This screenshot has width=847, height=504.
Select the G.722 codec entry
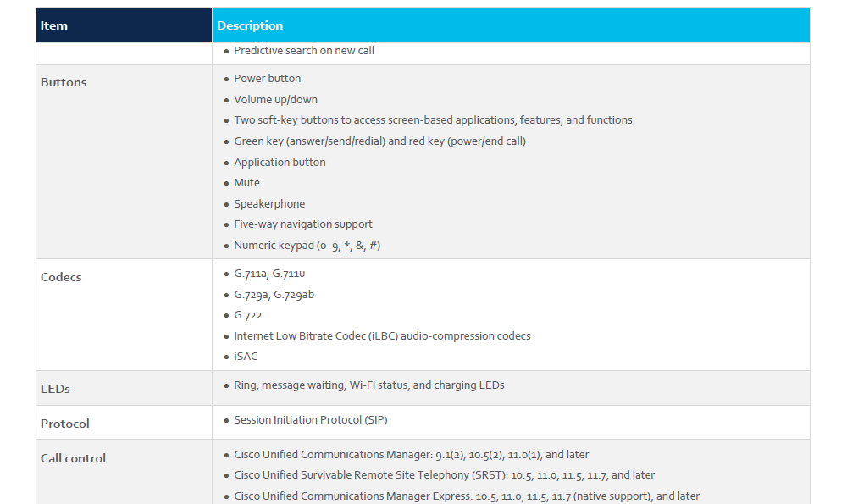(248, 315)
